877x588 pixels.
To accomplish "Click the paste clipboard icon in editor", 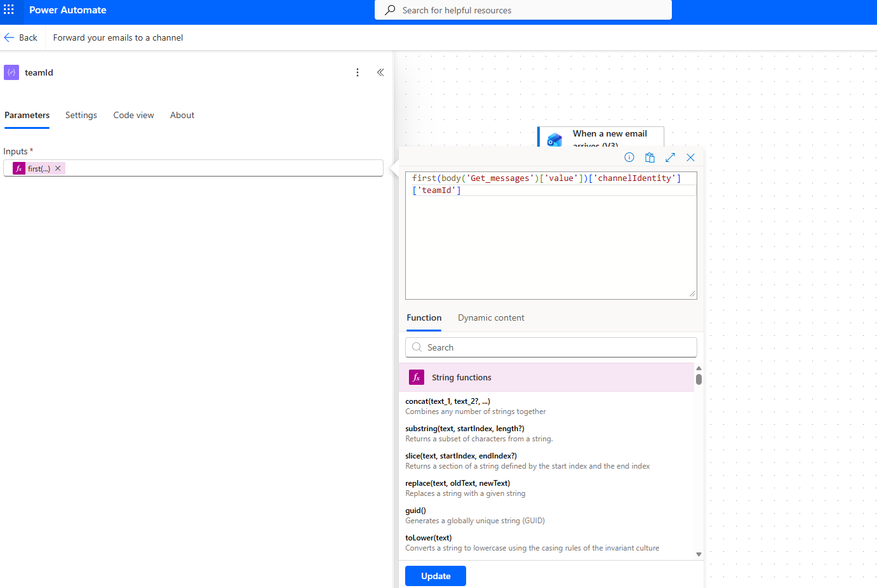I will [650, 157].
